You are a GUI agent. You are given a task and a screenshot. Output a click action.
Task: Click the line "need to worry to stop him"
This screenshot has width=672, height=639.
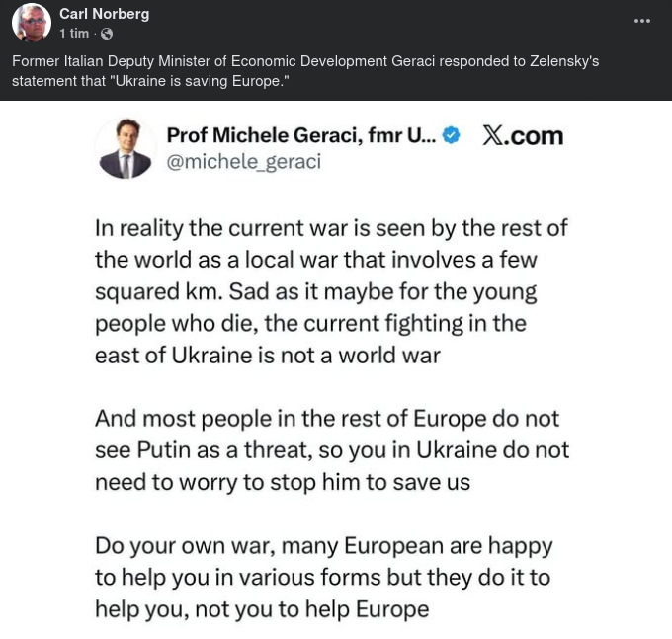(x=283, y=482)
